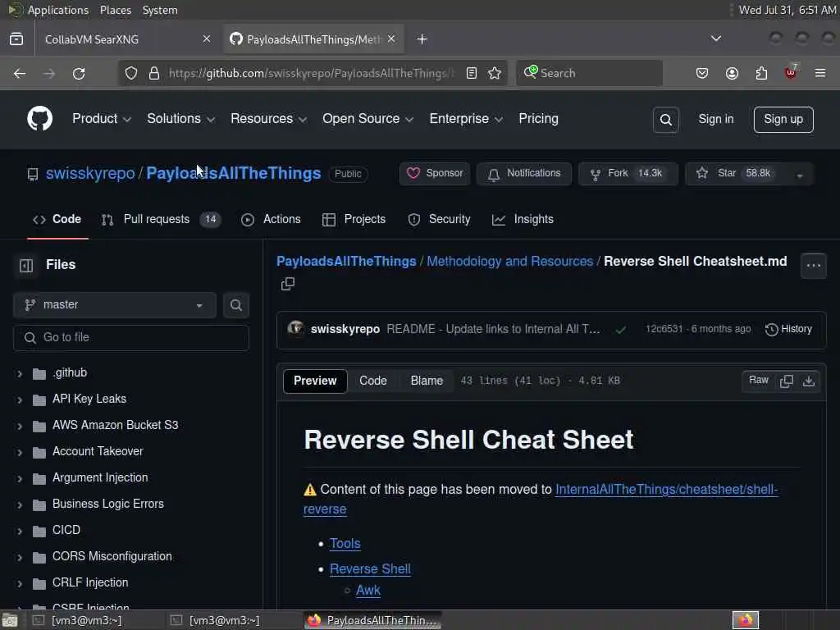Image resolution: width=840 pixels, height=630 pixels.
Task: Bookmark this page with the star icon
Action: 495,73
